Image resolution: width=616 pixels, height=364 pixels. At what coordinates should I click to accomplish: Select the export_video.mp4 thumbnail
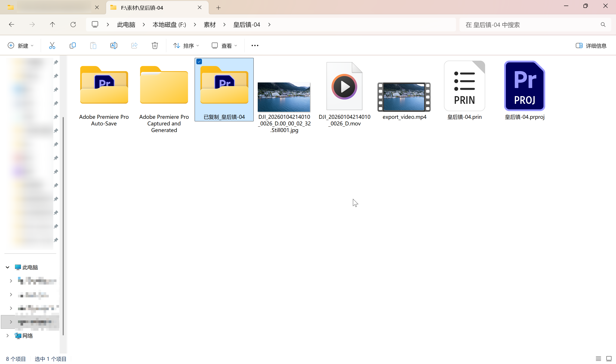404,97
